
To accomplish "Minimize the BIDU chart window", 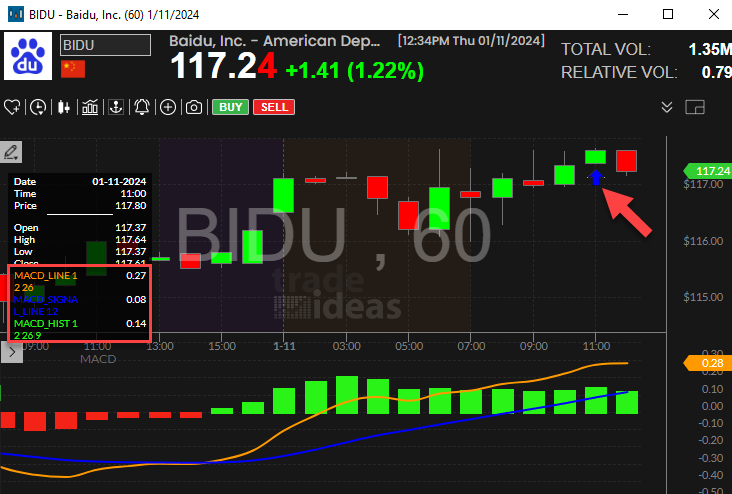I will (623, 14).
